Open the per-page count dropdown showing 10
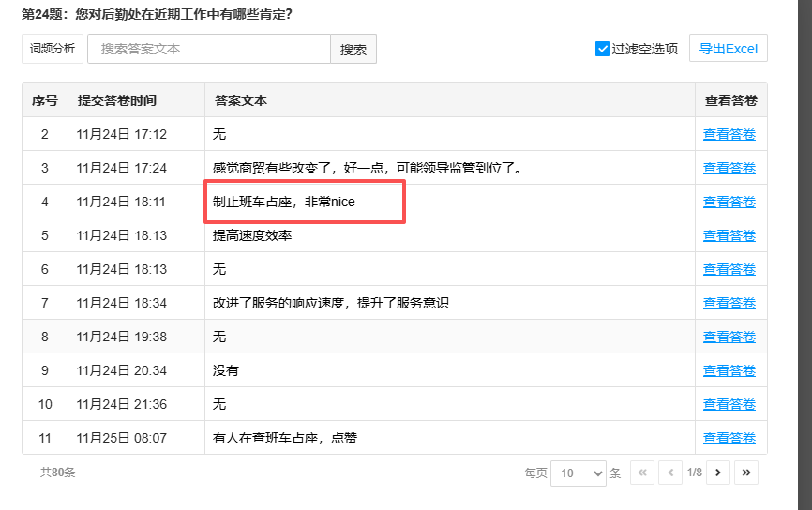 [x=578, y=472]
